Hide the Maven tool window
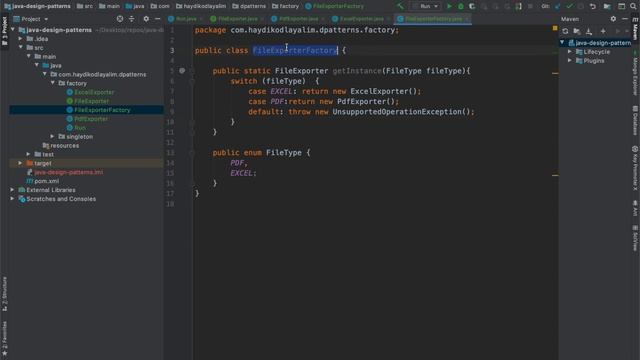 click(625, 19)
